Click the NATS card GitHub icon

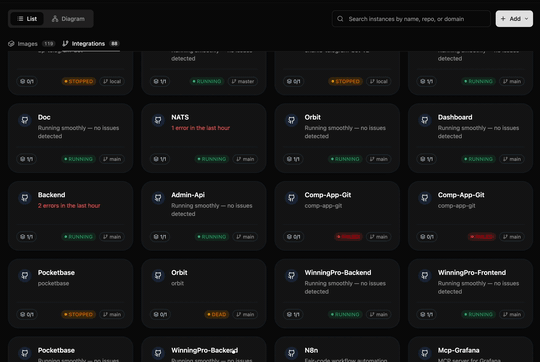click(x=158, y=120)
